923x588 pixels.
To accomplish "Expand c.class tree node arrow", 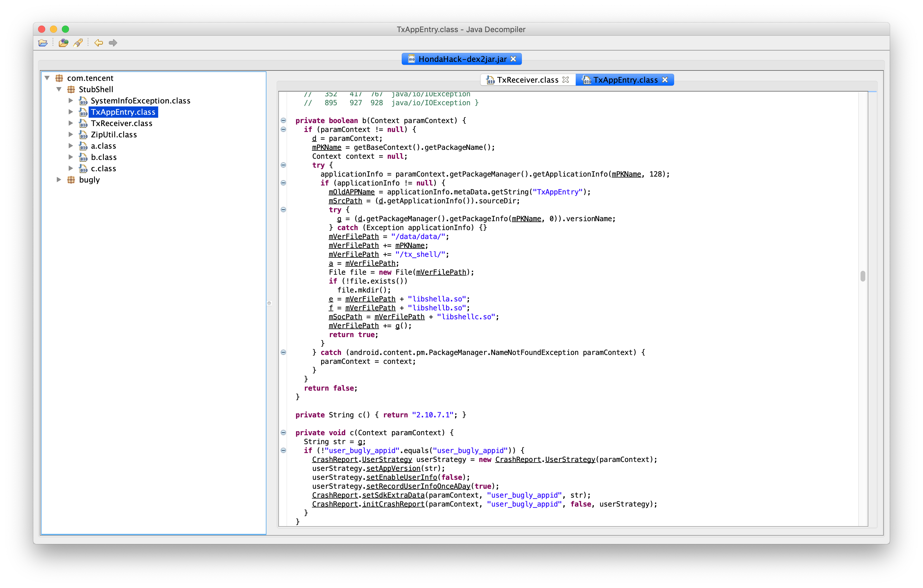I will pos(70,168).
